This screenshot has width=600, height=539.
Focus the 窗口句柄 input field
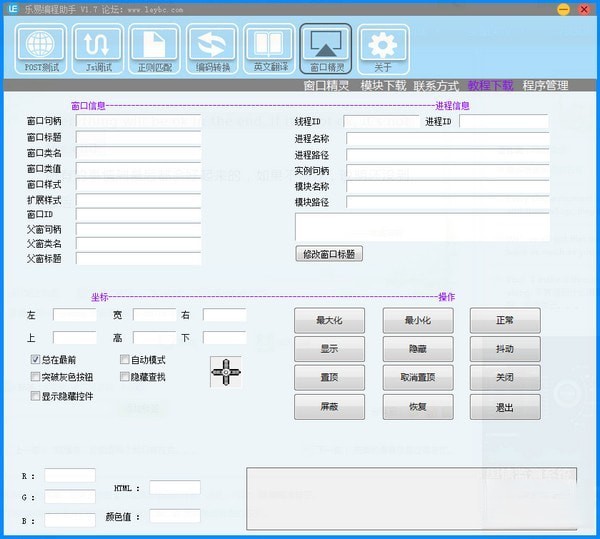(139, 121)
